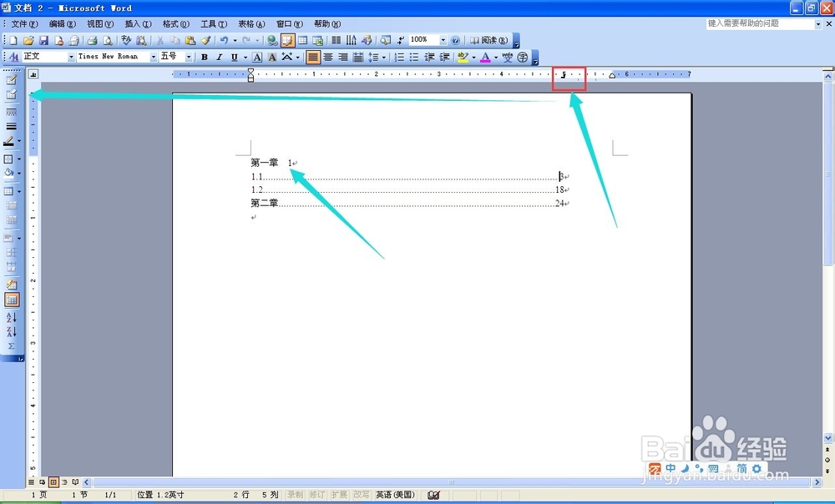The image size is (835, 504).
Task: Click the vertical scrollbar down arrow
Action: click(x=828, y=438)
